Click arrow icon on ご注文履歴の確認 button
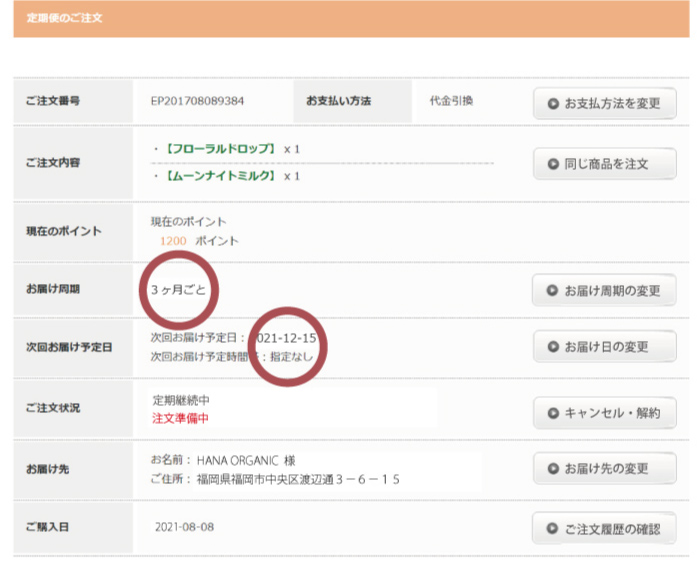This screenshot has height=561, width=700. point(552,527)
